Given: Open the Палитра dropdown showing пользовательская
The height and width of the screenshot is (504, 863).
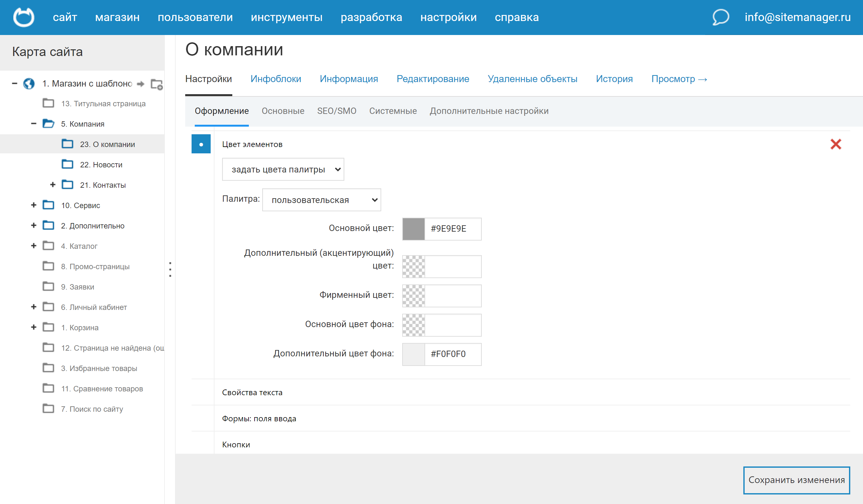Looking at the screenshot, I should 321,199.
